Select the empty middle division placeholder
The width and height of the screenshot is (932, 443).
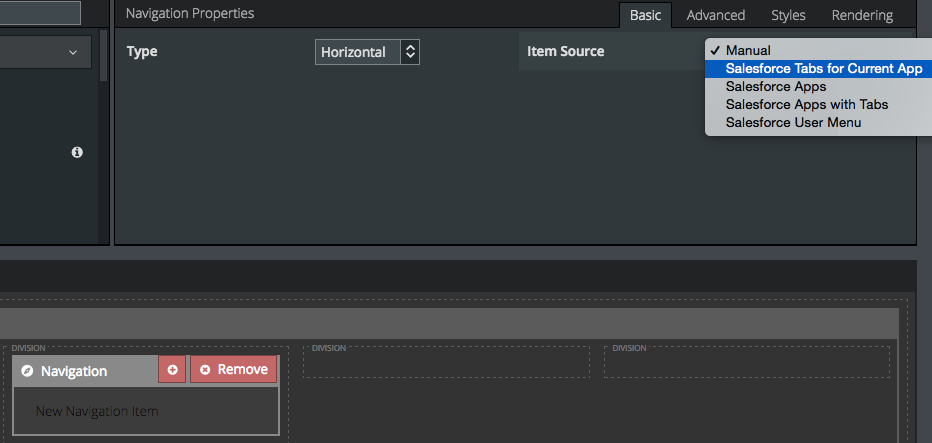click(x=446, y=362)
